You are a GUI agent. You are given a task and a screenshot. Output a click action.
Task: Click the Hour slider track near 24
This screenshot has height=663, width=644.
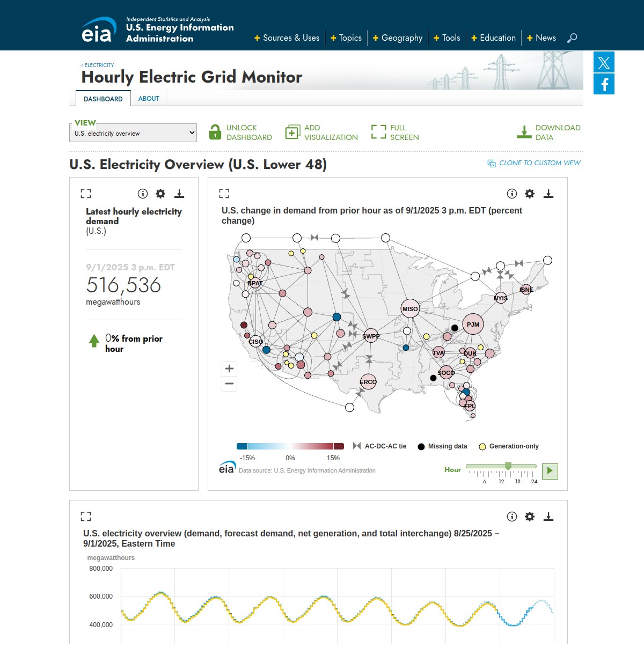click(x=533, y=466)
